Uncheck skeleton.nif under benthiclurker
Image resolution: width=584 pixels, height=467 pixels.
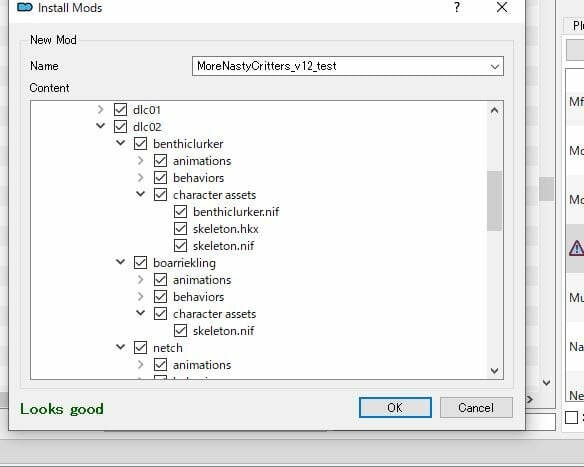click(x=181, y=246)
